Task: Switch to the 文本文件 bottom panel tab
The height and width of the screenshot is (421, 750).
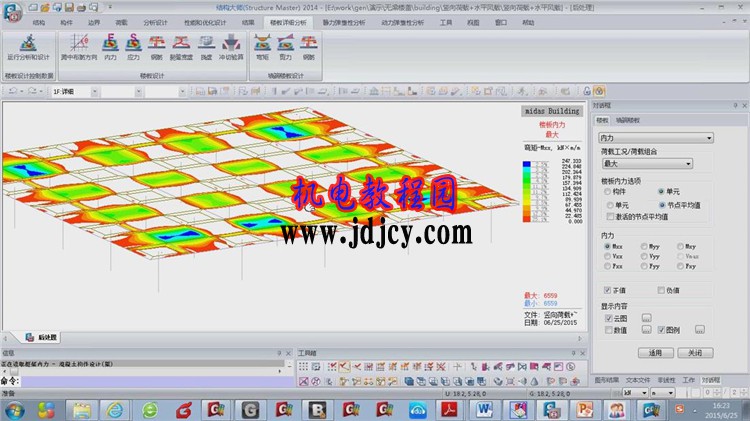Action: tap(638, 380)
